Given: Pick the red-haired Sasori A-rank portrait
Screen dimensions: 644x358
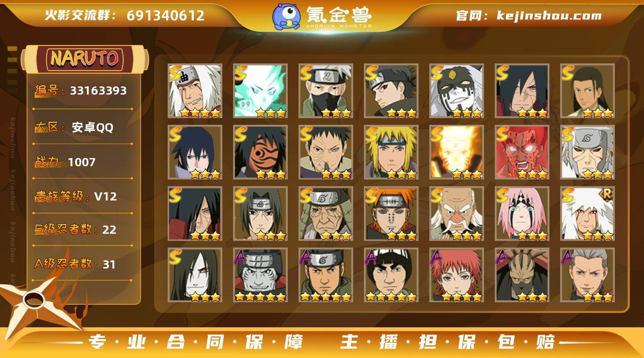Looking at the screenshot, I should [457, 275].
